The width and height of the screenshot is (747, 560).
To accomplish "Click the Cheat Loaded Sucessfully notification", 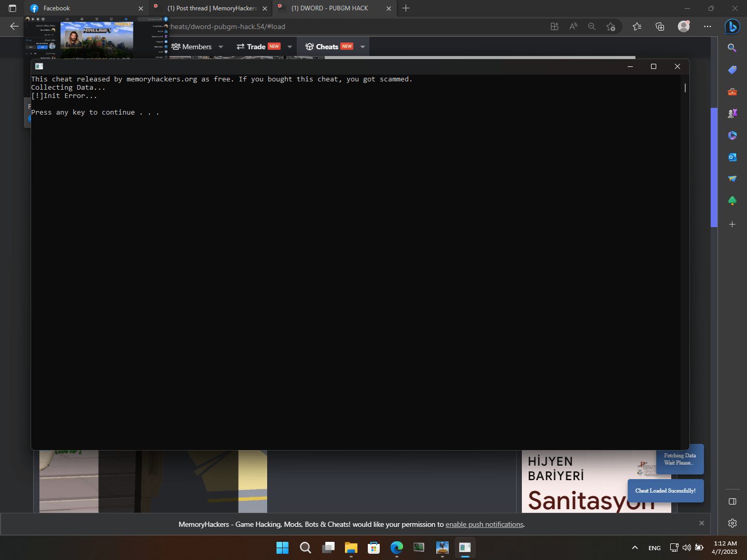I will [666, 491].
